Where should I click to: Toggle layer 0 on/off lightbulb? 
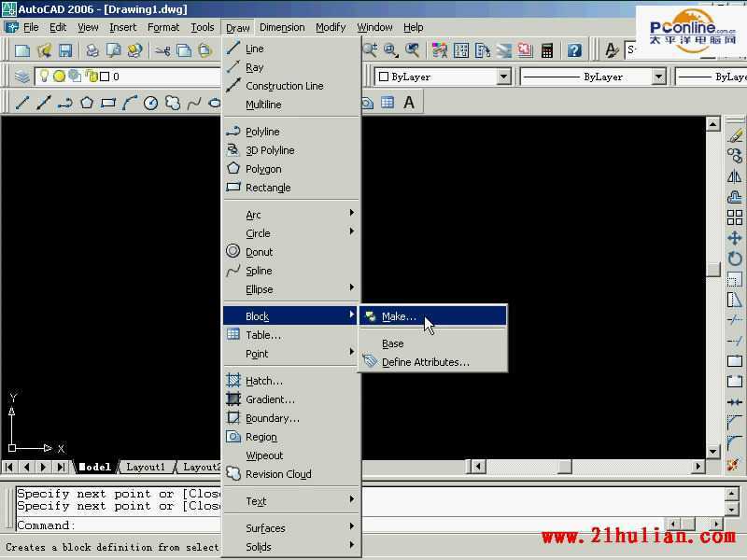[44, 76]
